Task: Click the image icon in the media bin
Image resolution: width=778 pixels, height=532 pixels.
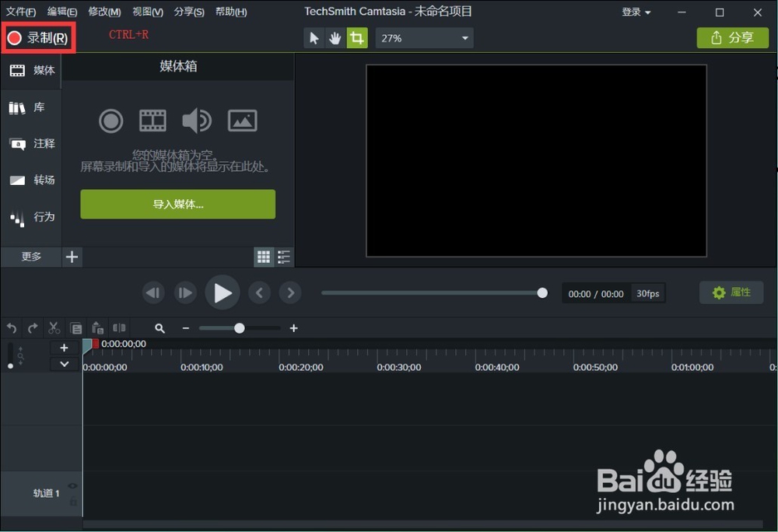Action: pyautogui.click(x=242, y=121)
